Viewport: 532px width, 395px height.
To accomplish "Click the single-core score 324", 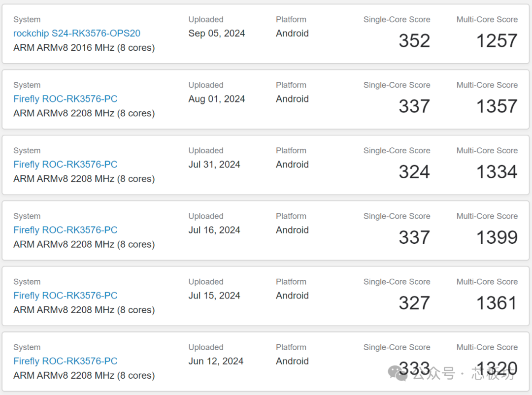I will (x=414, y=172).
